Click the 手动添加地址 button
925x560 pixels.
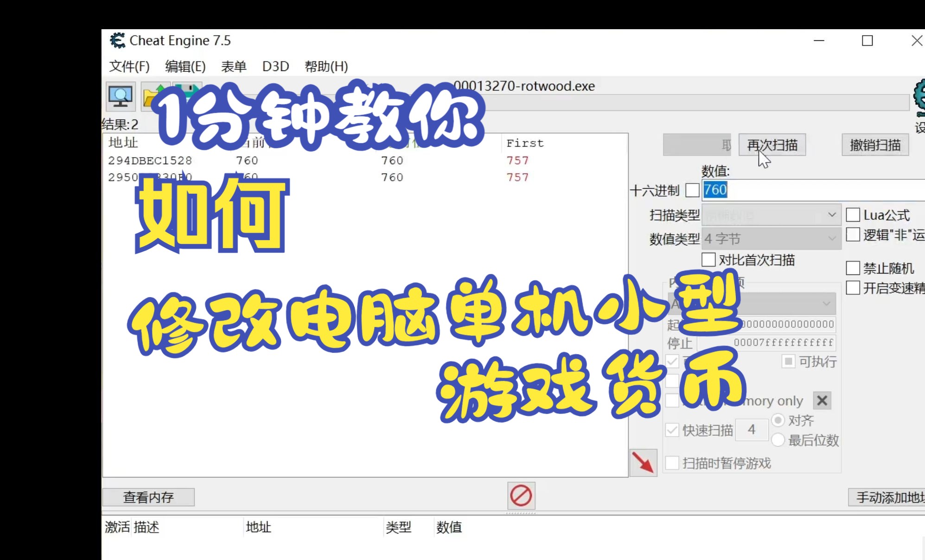tap(887, 497)
